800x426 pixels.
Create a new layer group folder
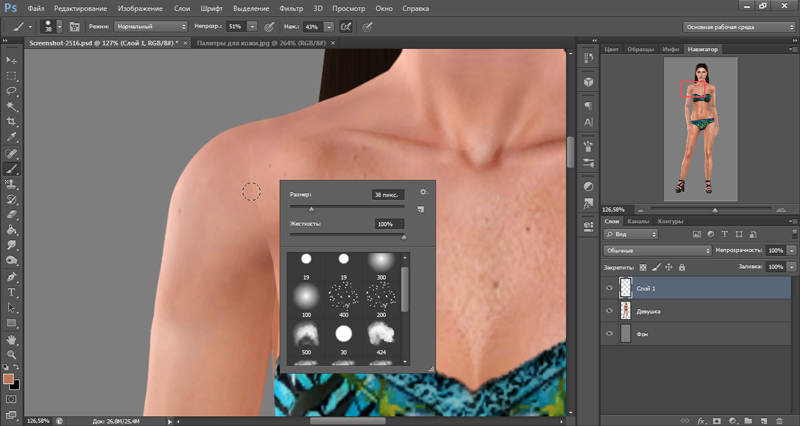pyautogui.click(x=748, y=420)
